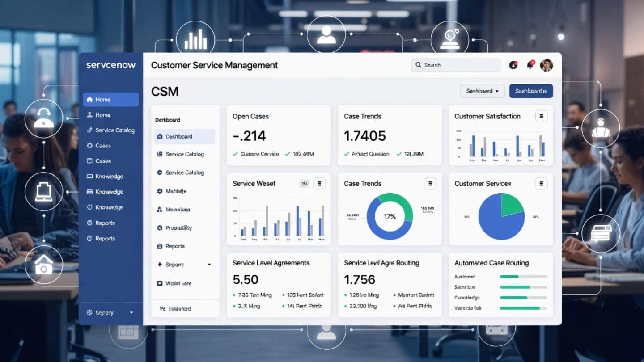644x362 pixels.
Task: Click into the Search field
Action: [456, 65]
